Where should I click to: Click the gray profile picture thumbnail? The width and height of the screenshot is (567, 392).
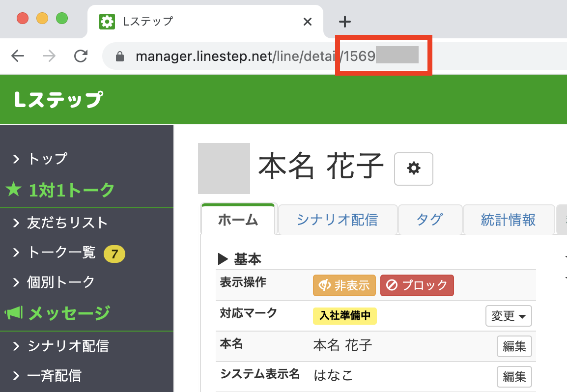pos(224,168)
